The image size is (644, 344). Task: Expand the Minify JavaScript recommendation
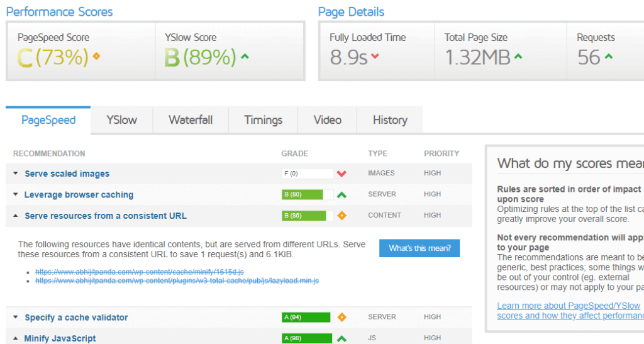[x=60, y=338]
